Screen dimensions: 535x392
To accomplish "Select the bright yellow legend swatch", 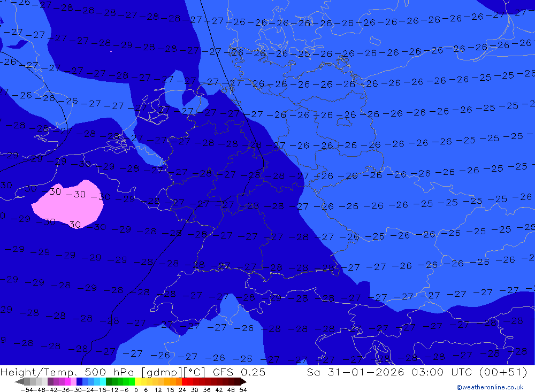I will pyautogui.click(x=138, y=381).
